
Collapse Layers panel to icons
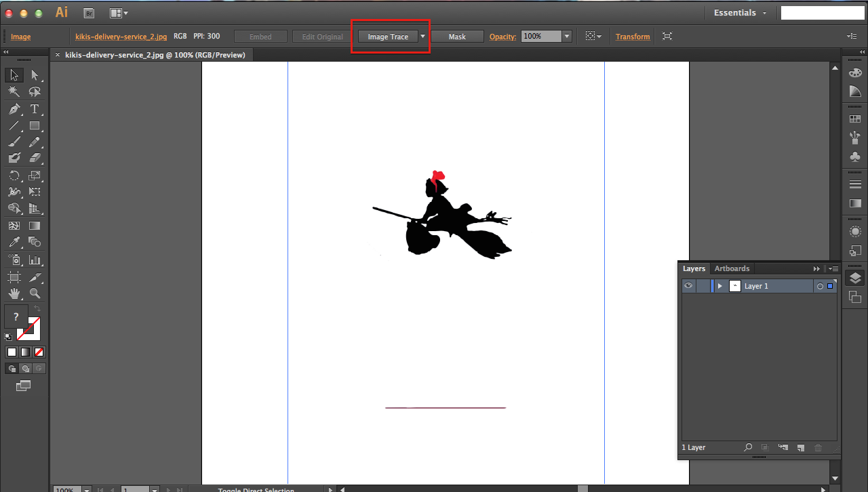coord(817,269)
